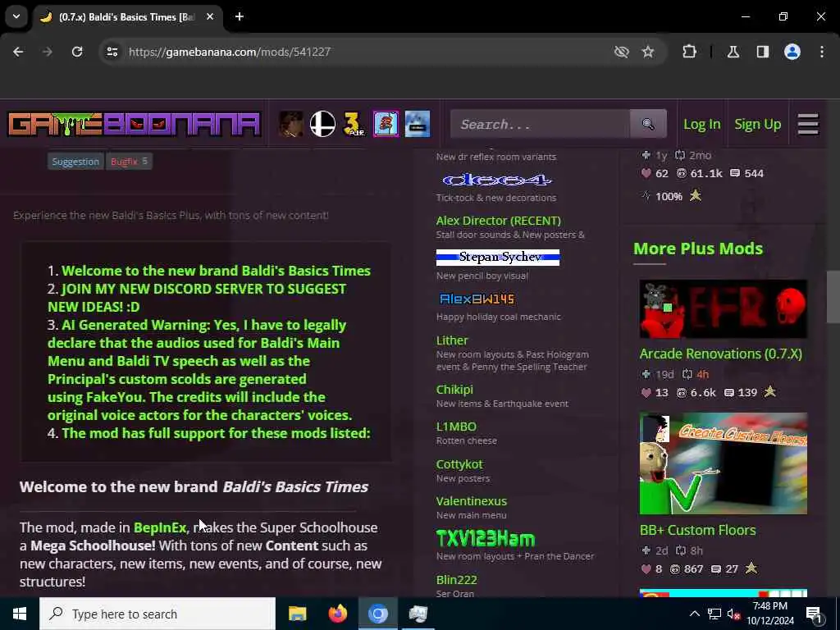This screenshot has width=840, height=630.
Task: Open the notification center icon
Action: coord(814,614)
